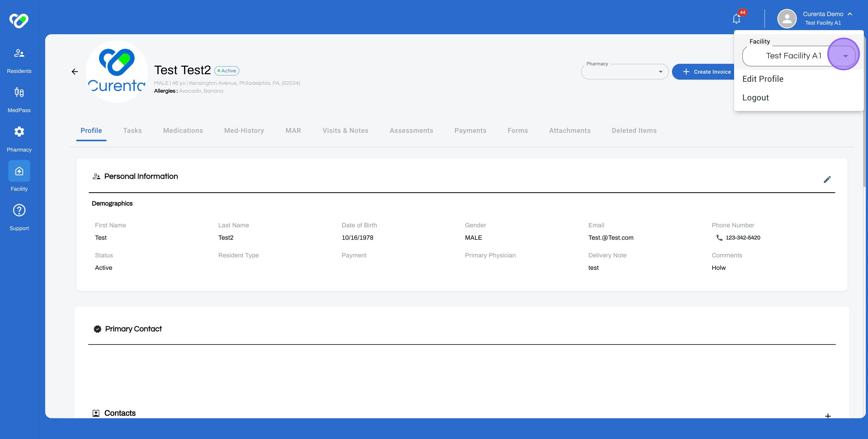
Task: Click the date of birth 10/16/1978
Action: pos(357,238)
